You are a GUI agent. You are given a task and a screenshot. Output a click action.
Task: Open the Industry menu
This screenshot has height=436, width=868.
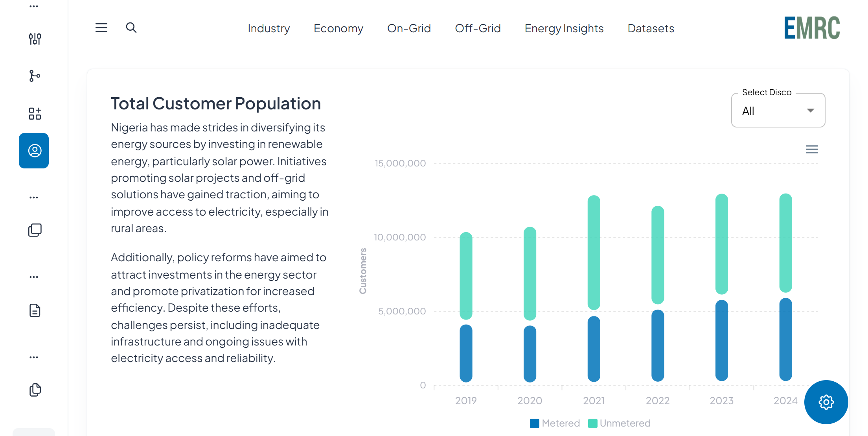(x=269, y=28)
